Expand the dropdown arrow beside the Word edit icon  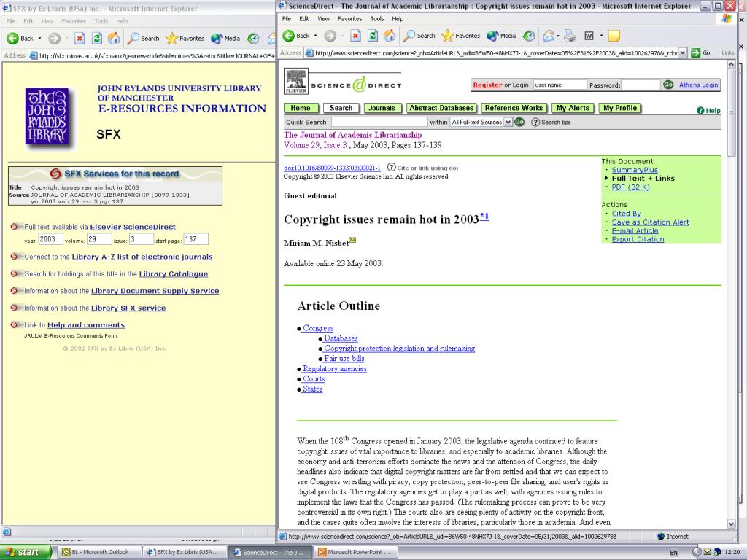point(601,36)
